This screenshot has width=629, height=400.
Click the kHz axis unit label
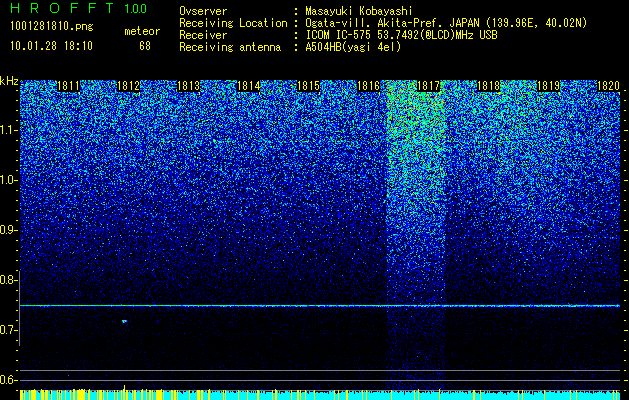pyautogui.click(x=9, y=81)
